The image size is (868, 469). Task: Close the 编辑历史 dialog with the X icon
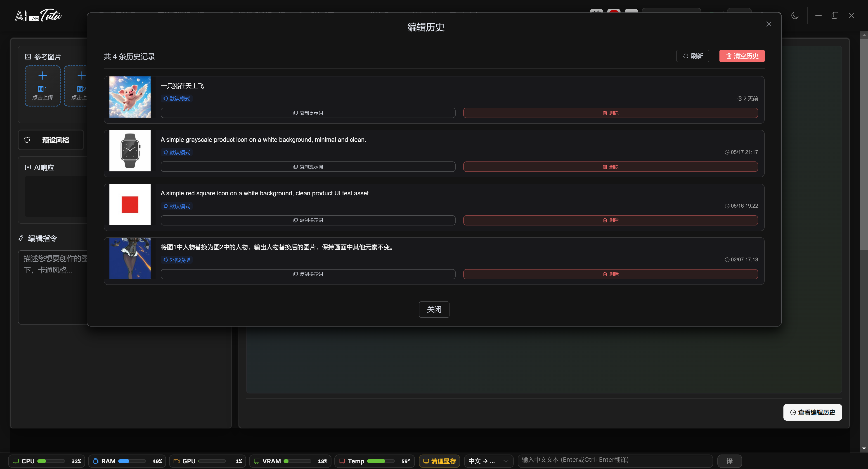tap(769, 24)
